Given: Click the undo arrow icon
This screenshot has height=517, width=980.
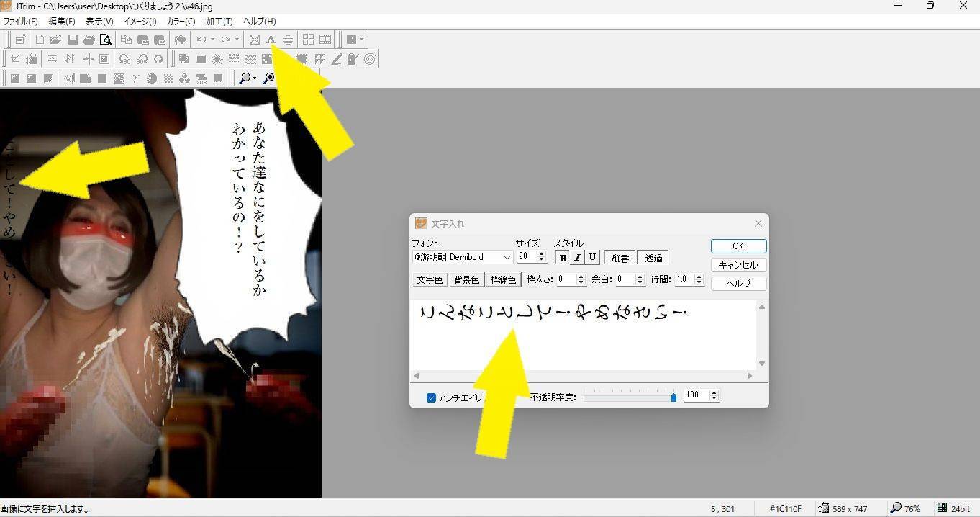Looking at the screenshot, I should point(201,40).
